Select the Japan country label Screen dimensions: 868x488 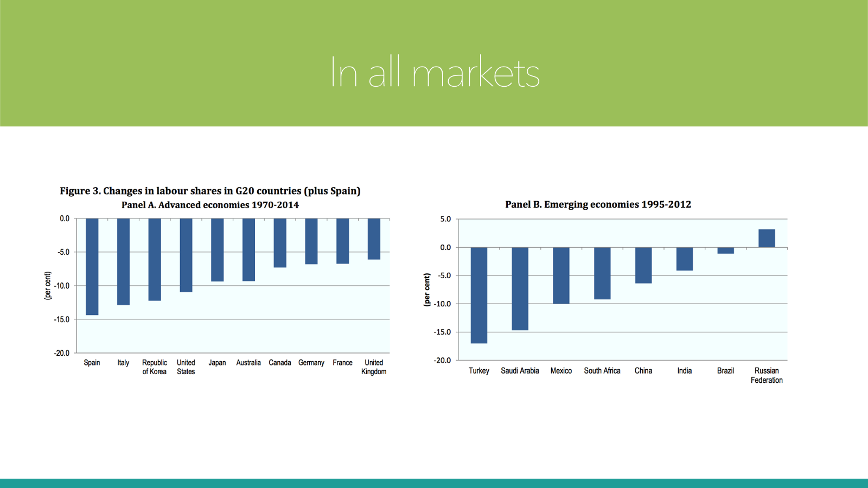217,363
